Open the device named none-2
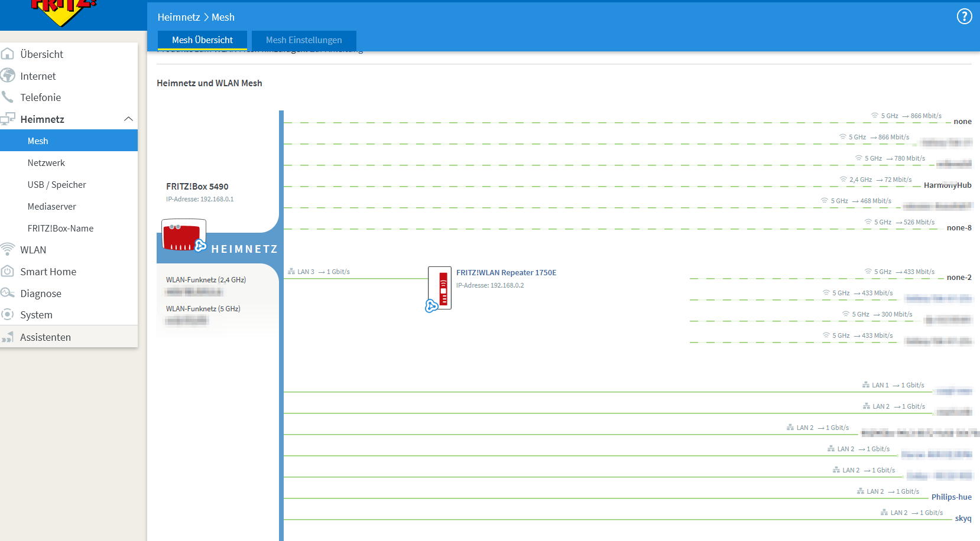This screenshot has width=980, height=541. [959, 277]
